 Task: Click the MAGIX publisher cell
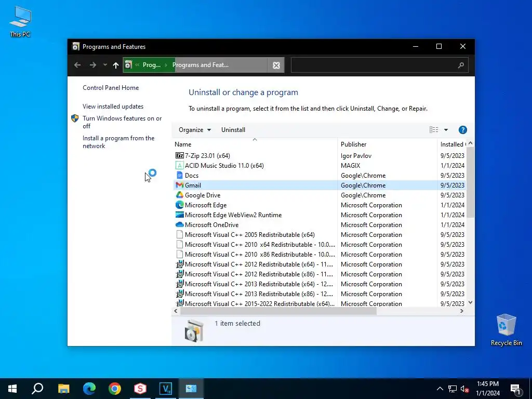tap(350, 166)
